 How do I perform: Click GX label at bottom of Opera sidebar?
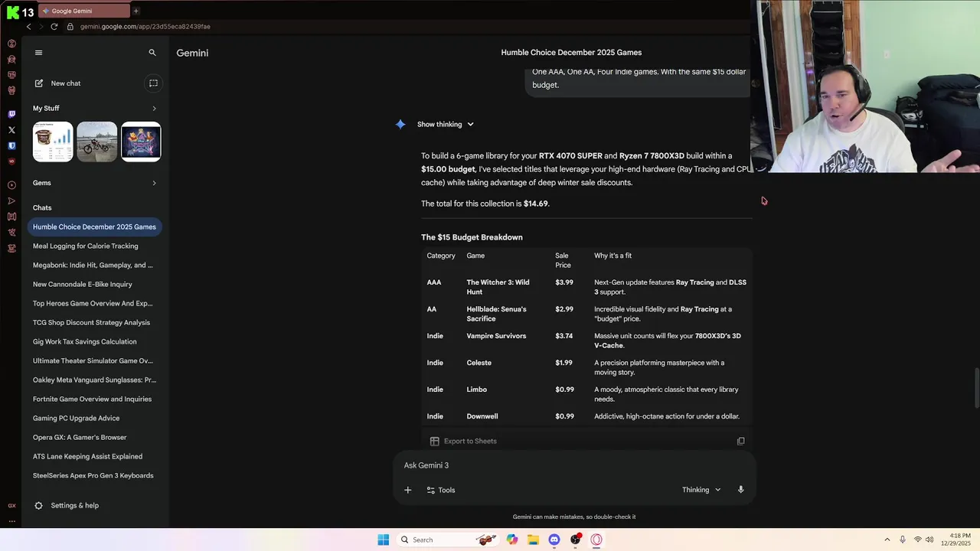[x=11, y=506]
